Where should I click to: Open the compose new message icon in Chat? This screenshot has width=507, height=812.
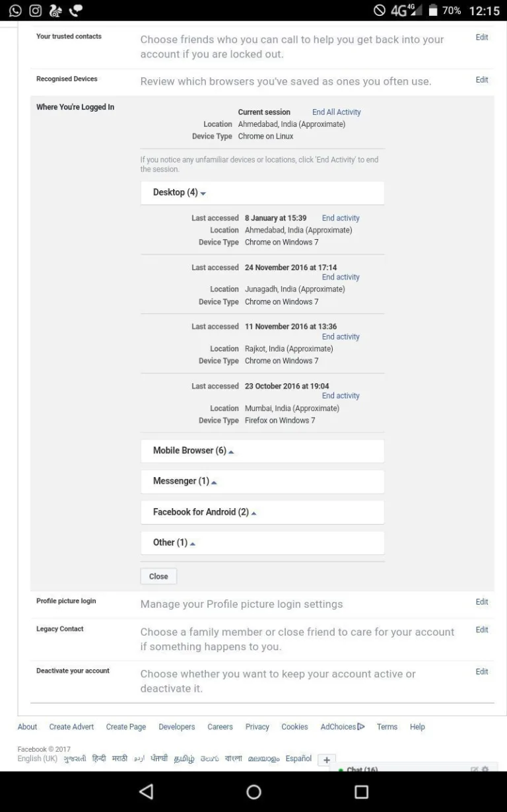tap(473, 769)
